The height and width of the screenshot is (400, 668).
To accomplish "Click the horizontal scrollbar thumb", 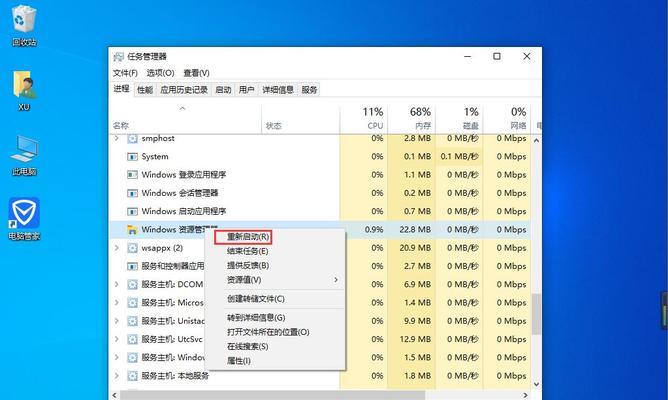I will pyautogui.click(x=273, y=395).
